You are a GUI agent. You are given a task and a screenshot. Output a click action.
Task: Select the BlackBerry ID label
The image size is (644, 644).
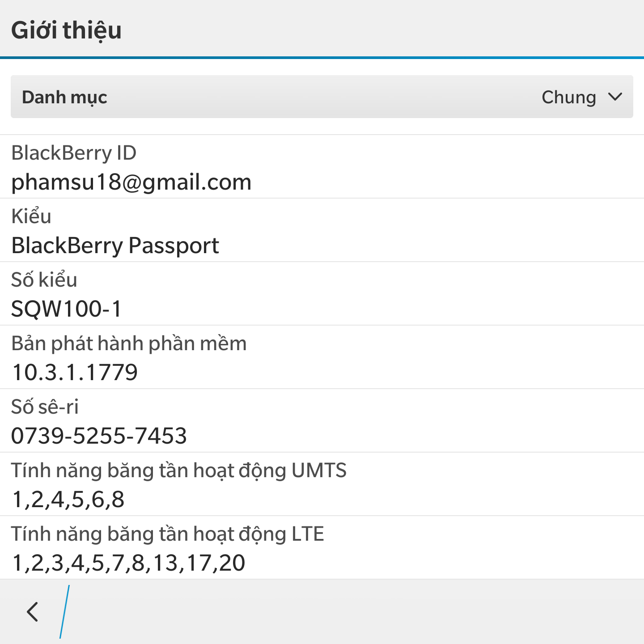[74, 153]
